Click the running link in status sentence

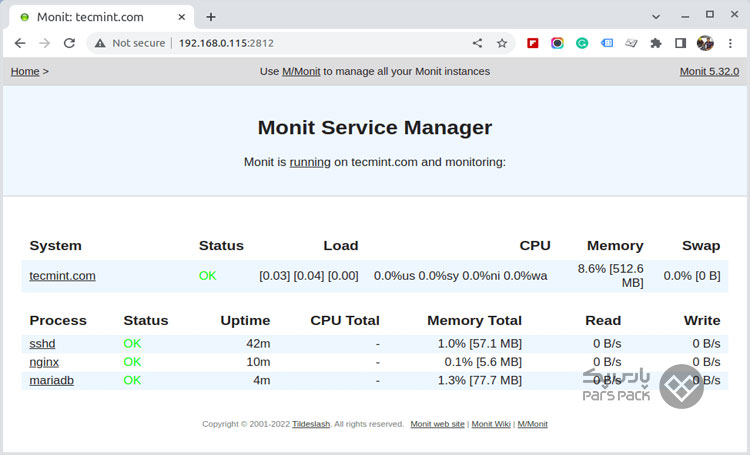[310, 162]
